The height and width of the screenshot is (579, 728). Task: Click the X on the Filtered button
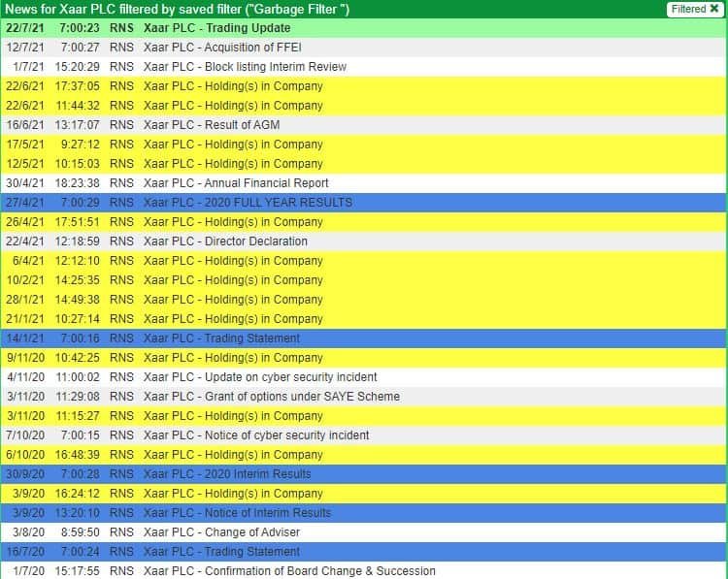tap(714, 9)
